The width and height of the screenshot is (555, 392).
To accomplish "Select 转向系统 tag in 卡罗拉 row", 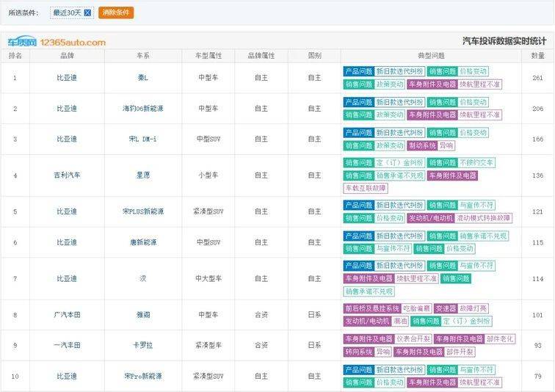I will (x=359, y=352).
